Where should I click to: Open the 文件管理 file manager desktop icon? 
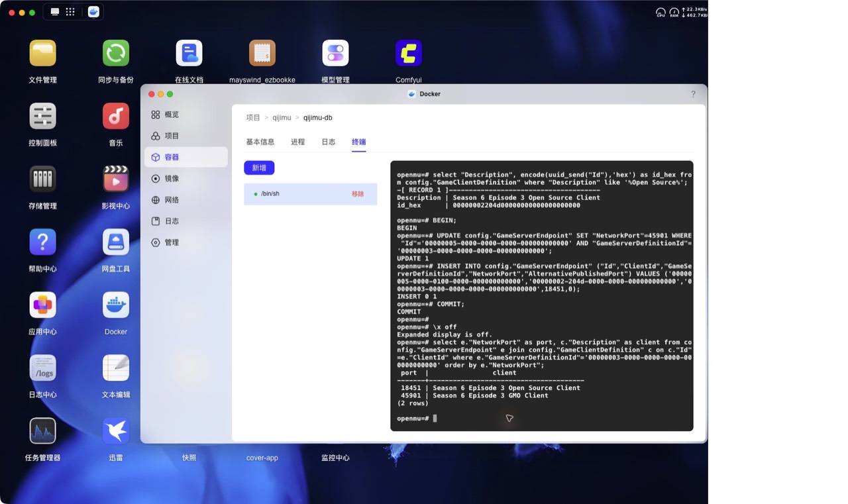pos(42,53)
